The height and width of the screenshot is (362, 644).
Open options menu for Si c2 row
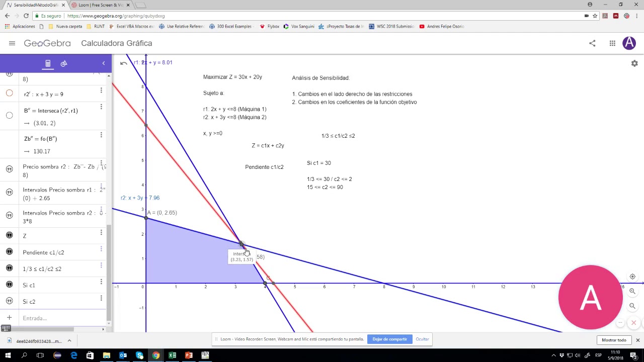(x=101, y=298)
